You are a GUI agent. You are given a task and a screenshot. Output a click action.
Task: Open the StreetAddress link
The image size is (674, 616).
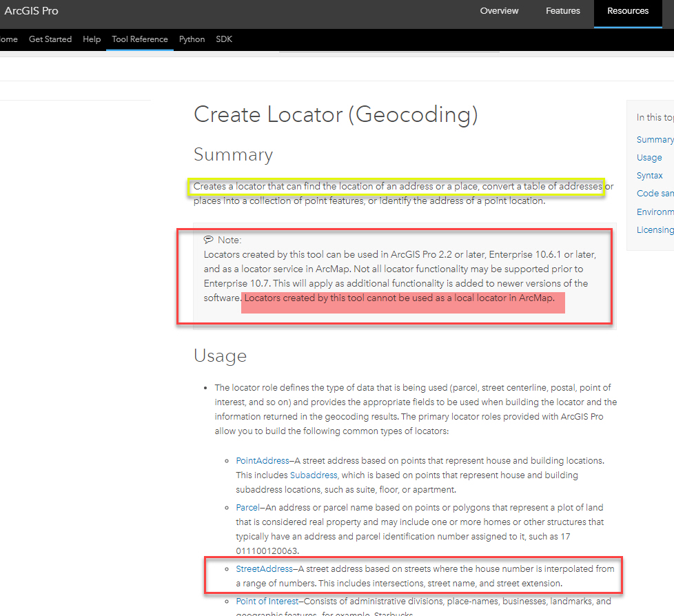[x=265, y=568]
